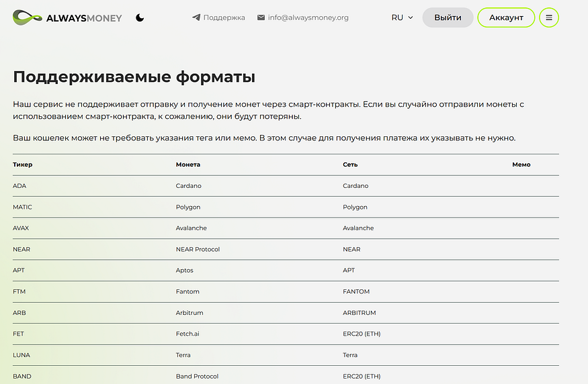Image resolution: width=588 pixels, height=384 pixels.
Task: Select the AVAX ticker cell
Action: pos(21,228)
